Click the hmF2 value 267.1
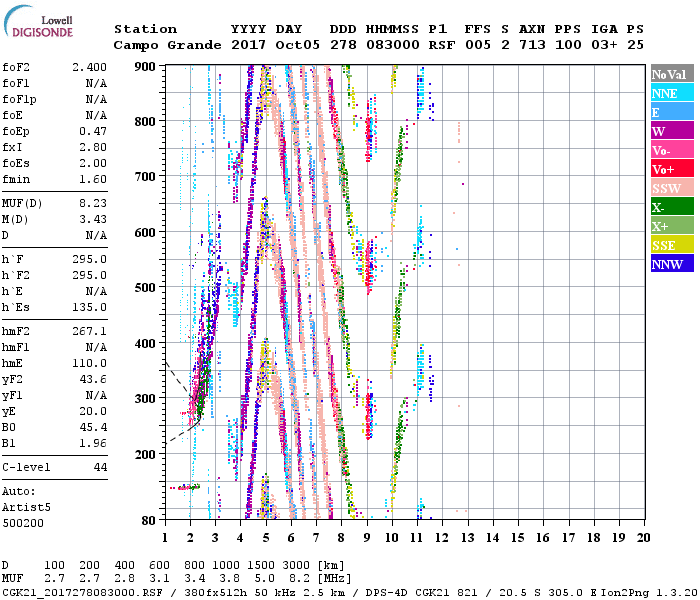 [89, 331]
